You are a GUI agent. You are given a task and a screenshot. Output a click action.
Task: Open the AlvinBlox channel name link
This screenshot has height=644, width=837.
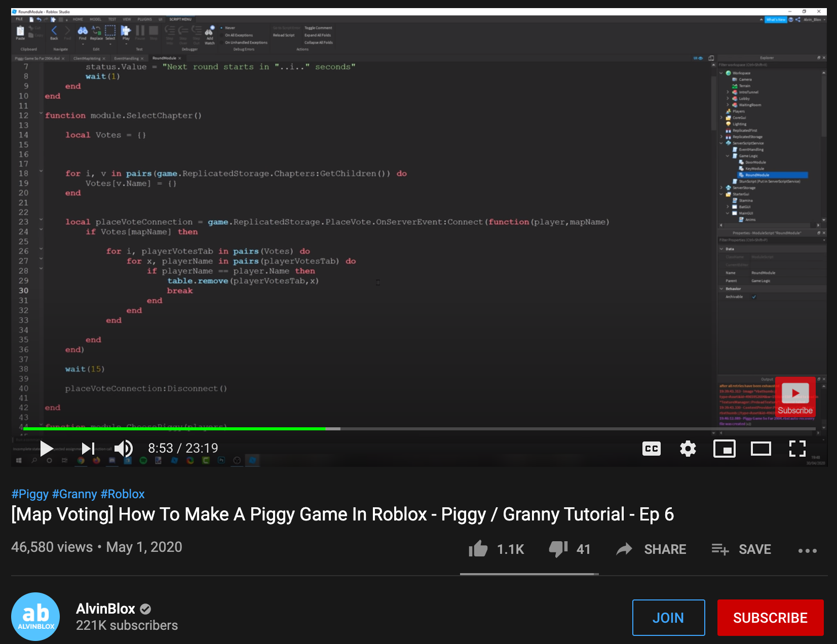pyautogui.click(x=105, y=609)
